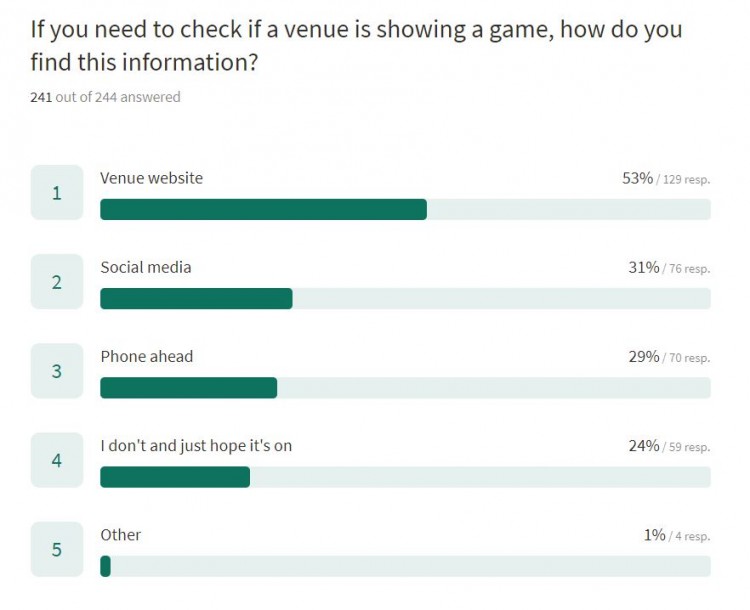Screen dimensions: 750x610
Task: Select the "Social media" answer label
Action: tap(146, 267)
